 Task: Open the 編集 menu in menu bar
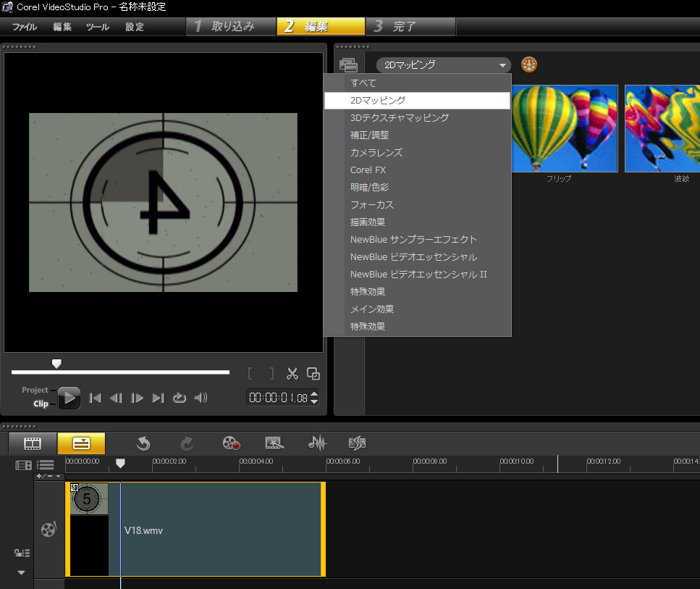tap(62, 27)
